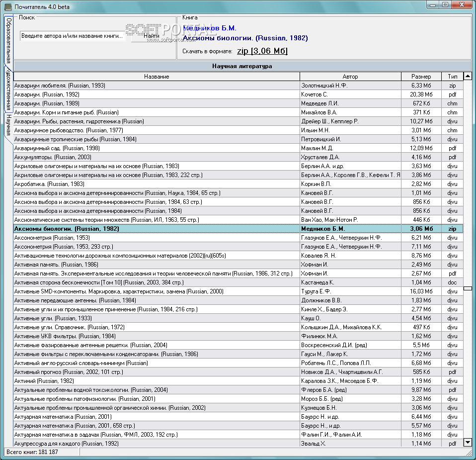Click author cell Дрейер Ш., Кепплер Р.
The width and height of the screenshot is (476, 460).
pyautogui.click(x=350, y=121)
